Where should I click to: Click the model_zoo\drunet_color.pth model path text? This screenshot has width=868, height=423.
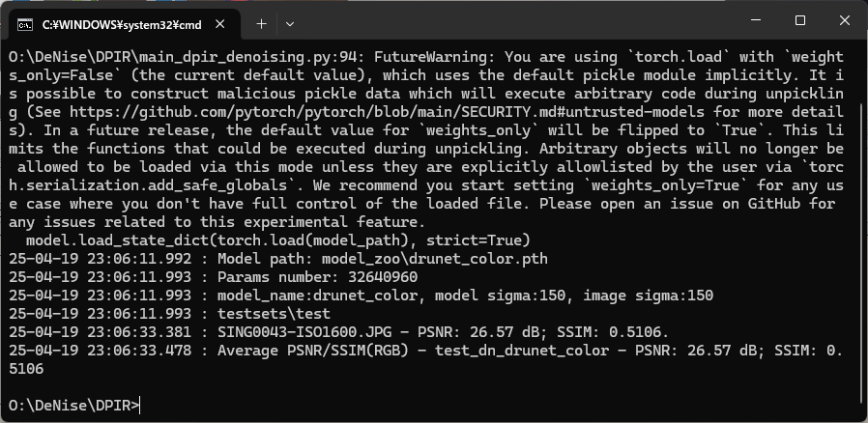[435, 259]
